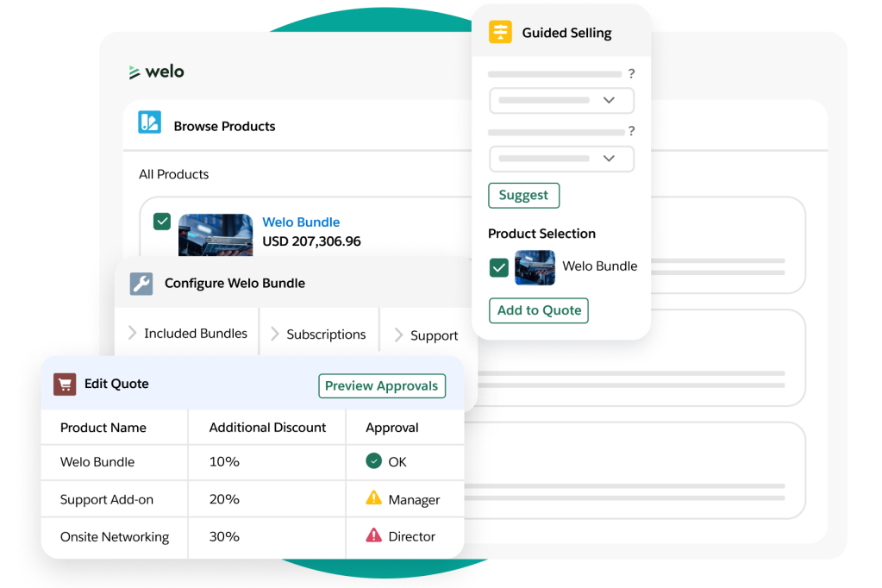Click the Edit Quote shopping cart icon
Screen dimensions: 882x588
pos(65,385)
